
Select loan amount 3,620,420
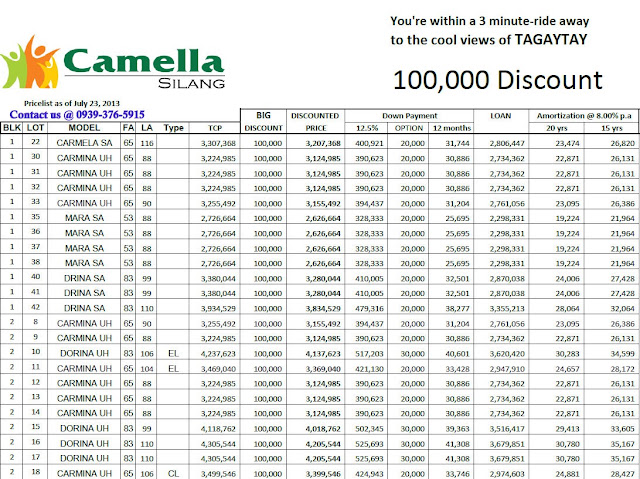coord(507,354)
